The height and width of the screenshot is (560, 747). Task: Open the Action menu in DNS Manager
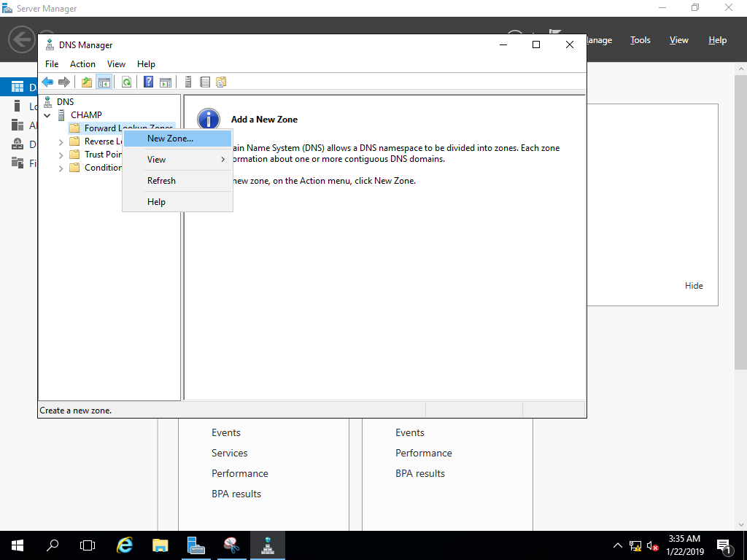(82, 64)
